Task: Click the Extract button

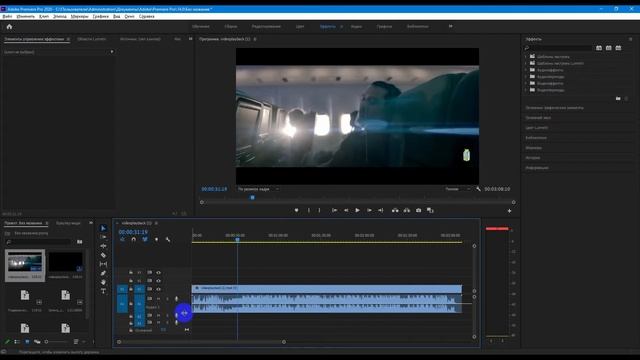Action: (407, 210)
